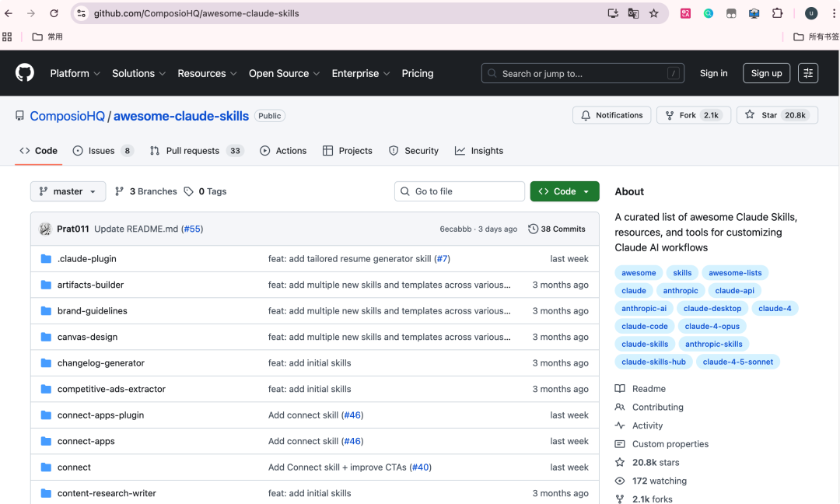Switch to the Issues tab
840x504 pixels.
coord(102,151)
